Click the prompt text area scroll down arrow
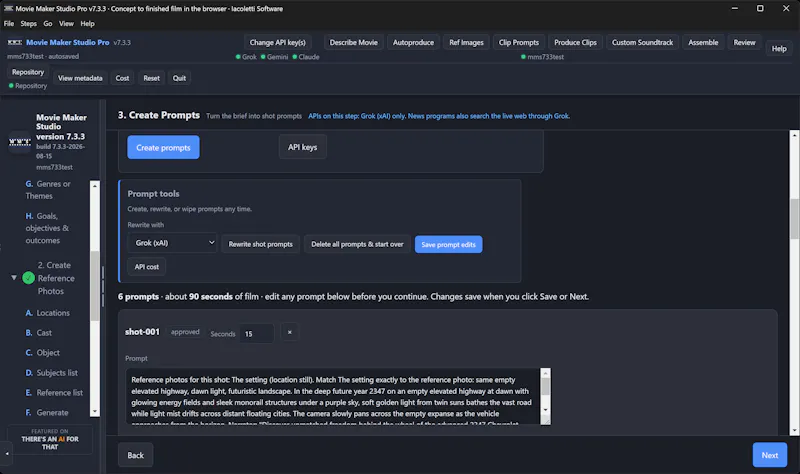 click(x=545, y=410)
